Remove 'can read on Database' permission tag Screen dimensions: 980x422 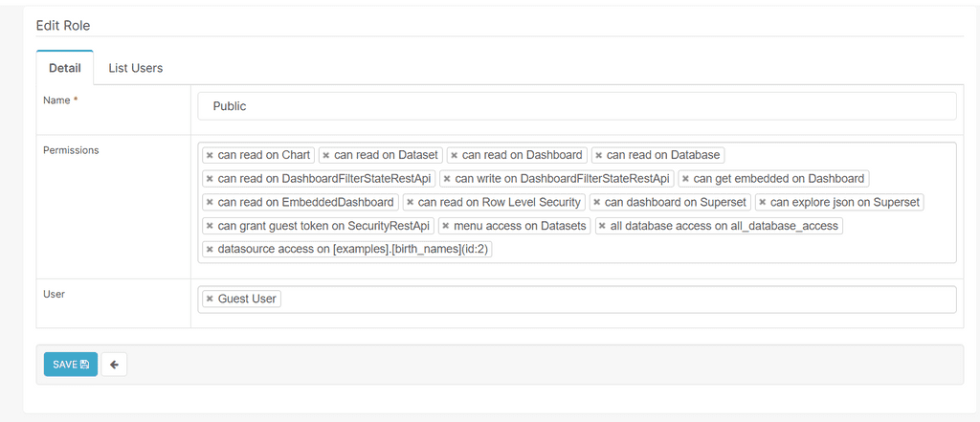pyautogui.click(x=599, y=155)
